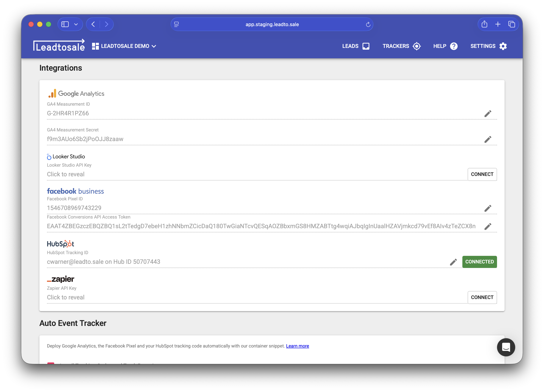The height and width of the screenshot is (392, 544).
Task: Open the Learn more link
Action: [x=297, y=346]
